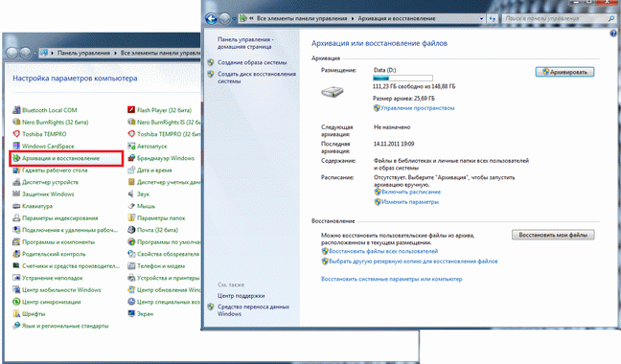
Task: Open Мышь icon
Action: pyautogui.click(x=131, y=206)
